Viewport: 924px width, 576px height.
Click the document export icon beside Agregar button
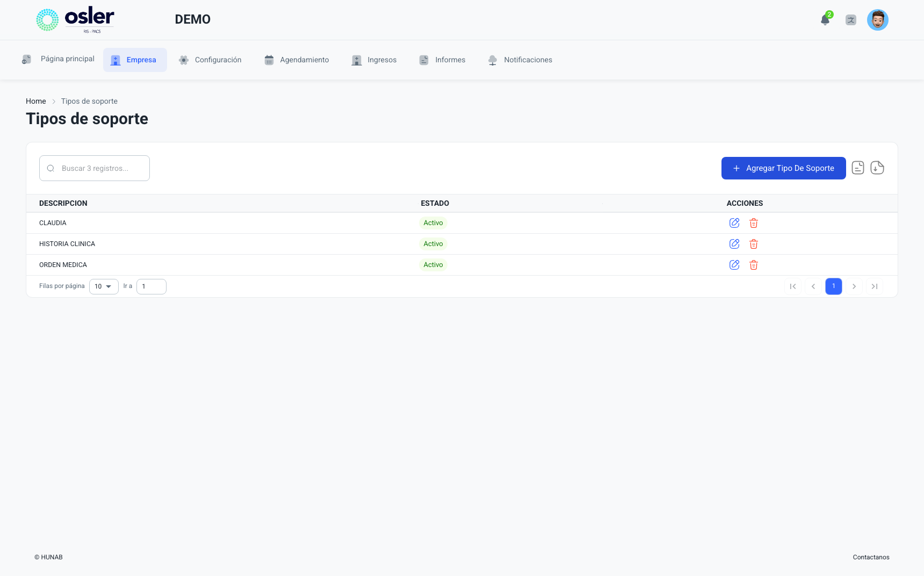[858, 168]
